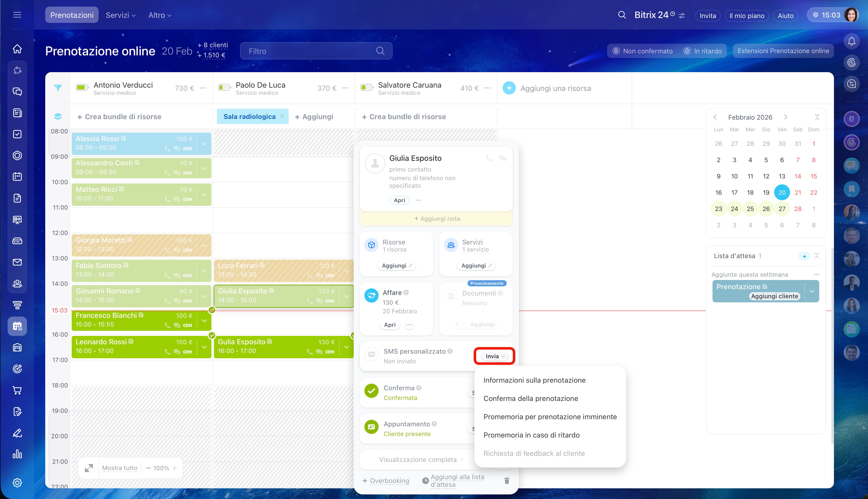
Task: Open settings gear in left sidebar
Action: click(x=17, y=482)
